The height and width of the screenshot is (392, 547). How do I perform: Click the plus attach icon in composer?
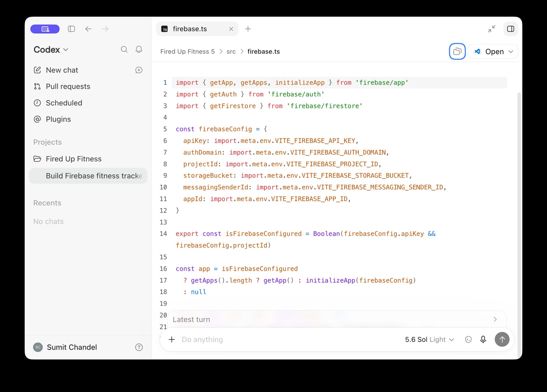(x=172, y=339)
